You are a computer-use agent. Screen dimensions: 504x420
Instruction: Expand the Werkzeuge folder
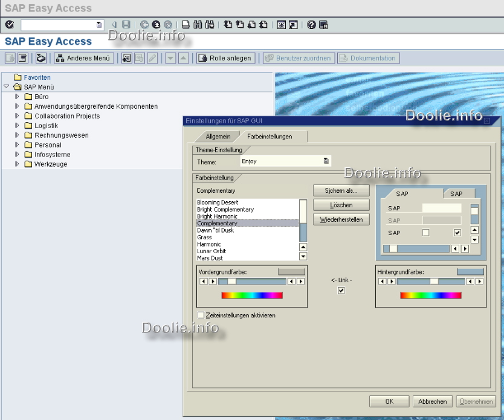[17, 164]
